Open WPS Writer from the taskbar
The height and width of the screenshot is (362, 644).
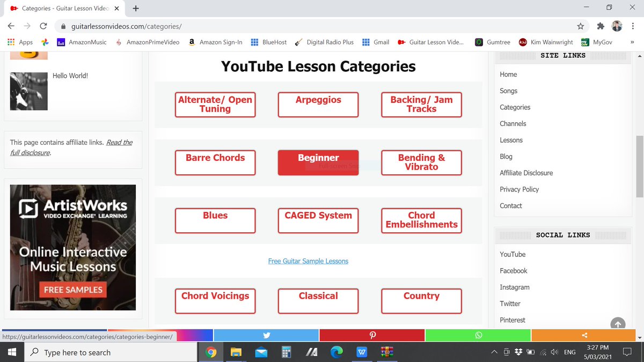362,352
